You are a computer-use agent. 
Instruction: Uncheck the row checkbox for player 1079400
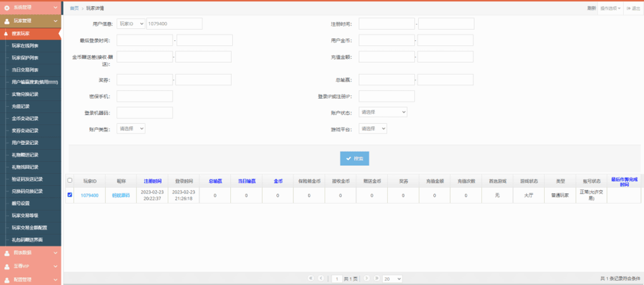(70, 195)
